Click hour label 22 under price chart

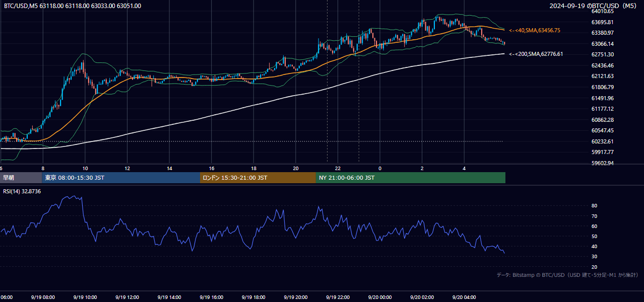tap(338, 169)
